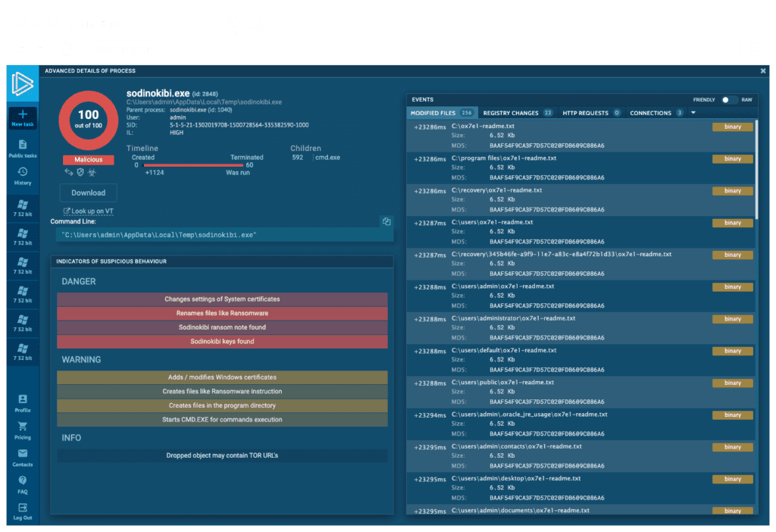Click the double-arrow icon under the Malicious badge
This screenshot has width=776, height=532.
tap(69, 172)
